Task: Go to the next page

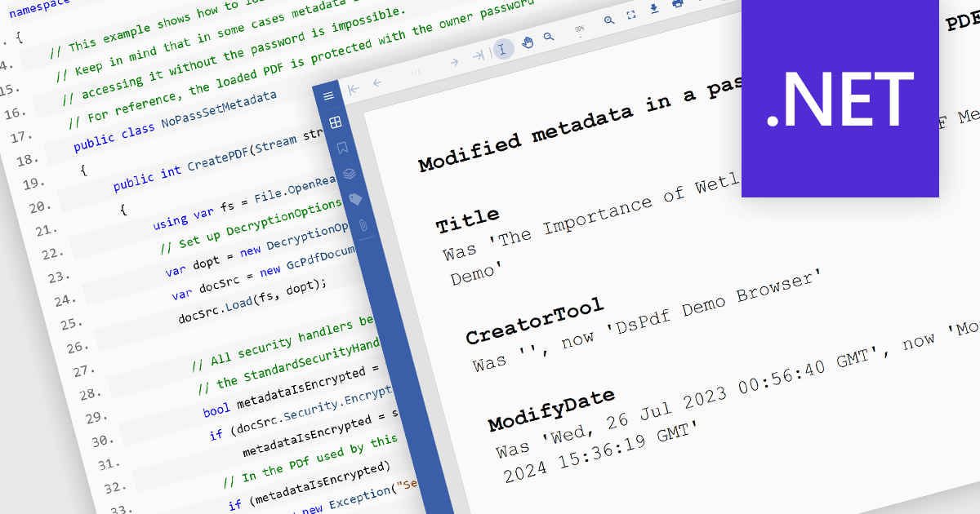Action: (456, 60)
